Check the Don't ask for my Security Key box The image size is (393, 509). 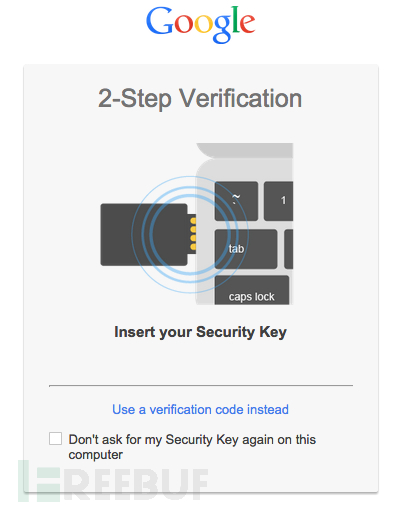(x=55, y=438)
